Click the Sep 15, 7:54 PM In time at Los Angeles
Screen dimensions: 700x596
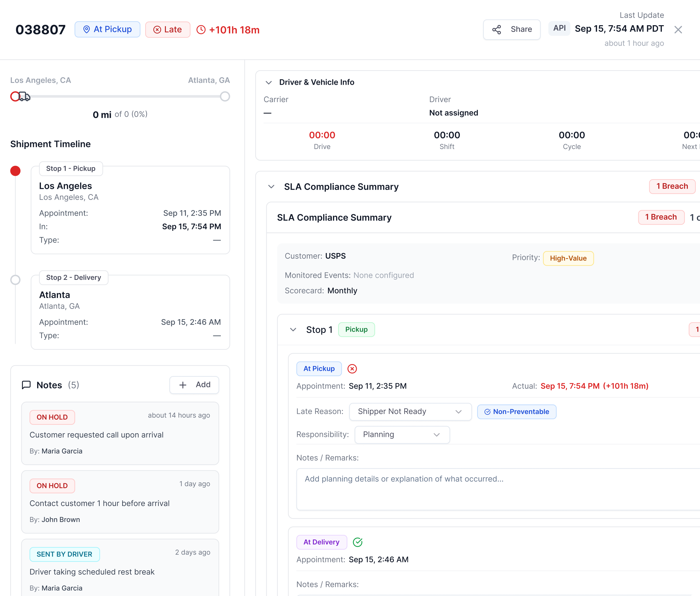pos(192,226)
